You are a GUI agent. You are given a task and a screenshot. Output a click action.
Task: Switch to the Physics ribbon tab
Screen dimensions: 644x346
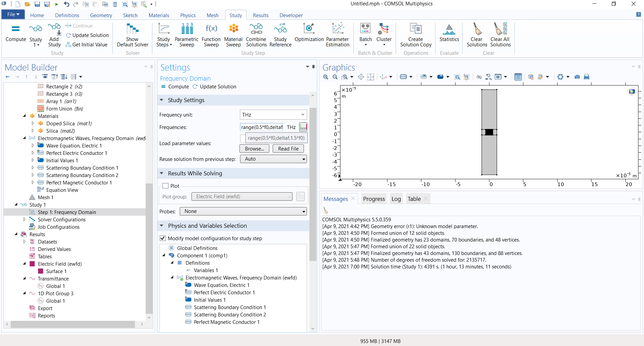click(x=188, y=15)
